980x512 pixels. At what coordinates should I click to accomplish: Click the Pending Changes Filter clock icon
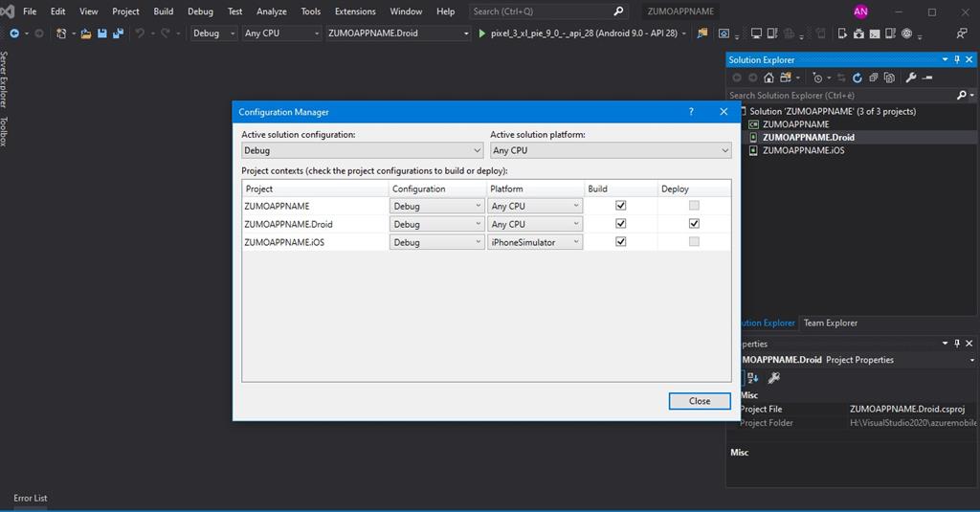[817, 78]
